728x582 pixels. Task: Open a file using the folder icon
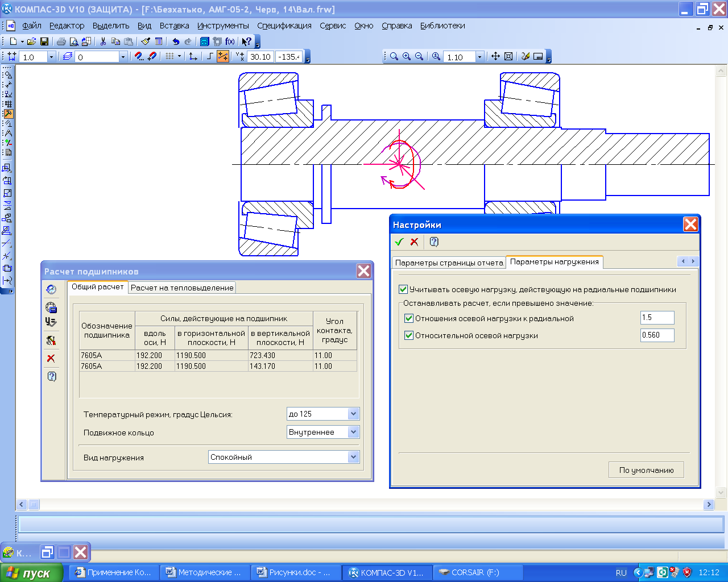click(32, 41)
